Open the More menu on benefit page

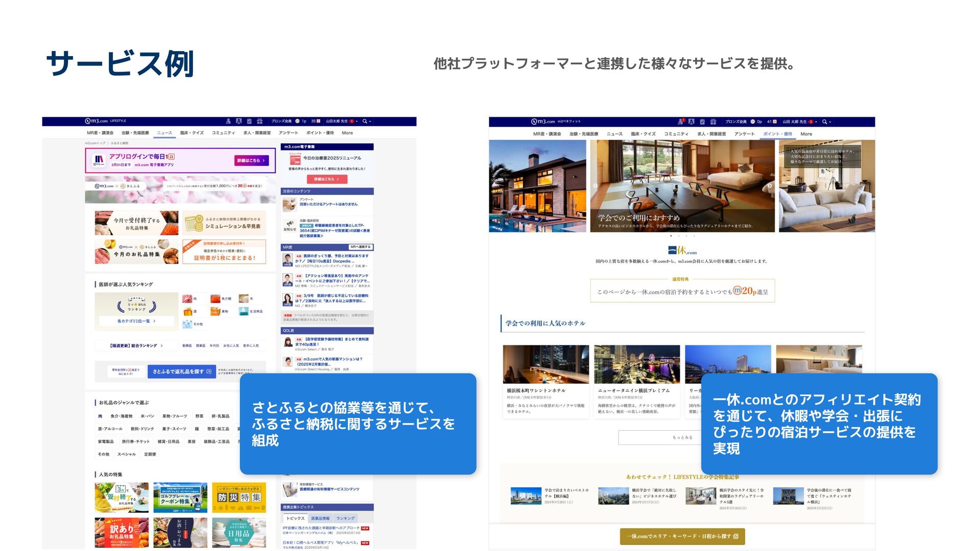(x=806, y=134)
